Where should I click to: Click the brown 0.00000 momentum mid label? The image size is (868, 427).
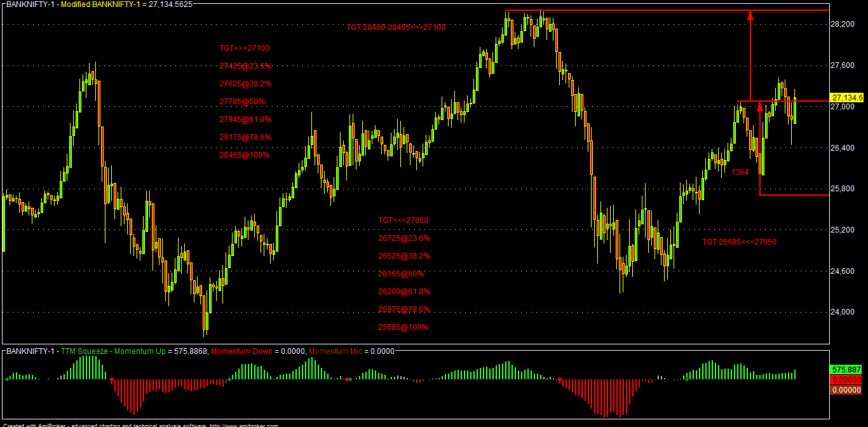[846, 390]
